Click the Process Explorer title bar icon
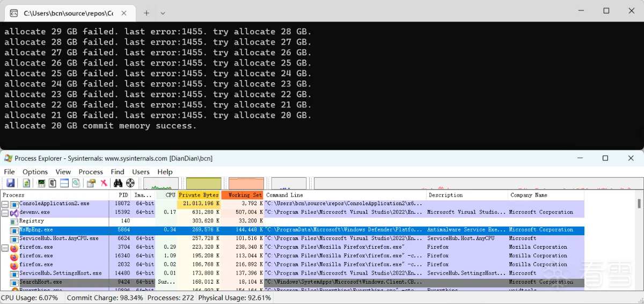The height and width of the screenshot is (304, 644). (x=8, y=158)
